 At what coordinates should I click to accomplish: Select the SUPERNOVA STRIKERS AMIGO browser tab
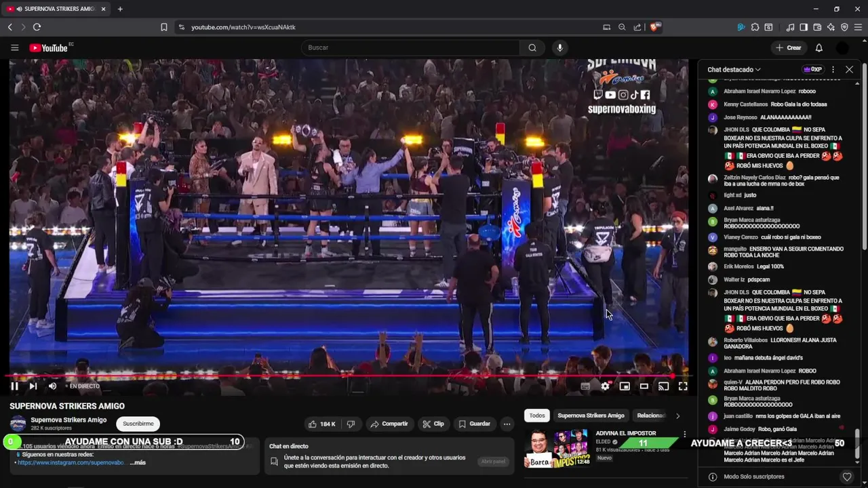pos(56,9)
